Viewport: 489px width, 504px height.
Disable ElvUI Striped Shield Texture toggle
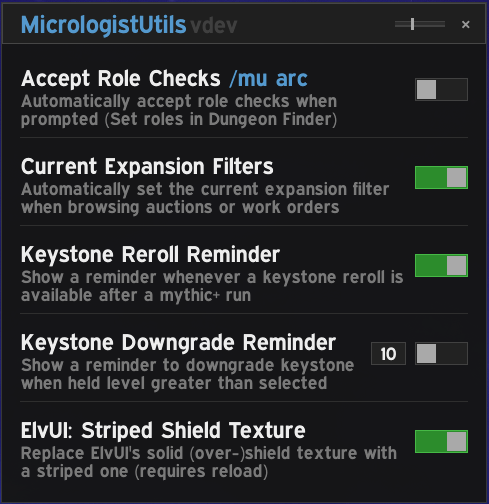pyautogui.click(x=441, y=441)
